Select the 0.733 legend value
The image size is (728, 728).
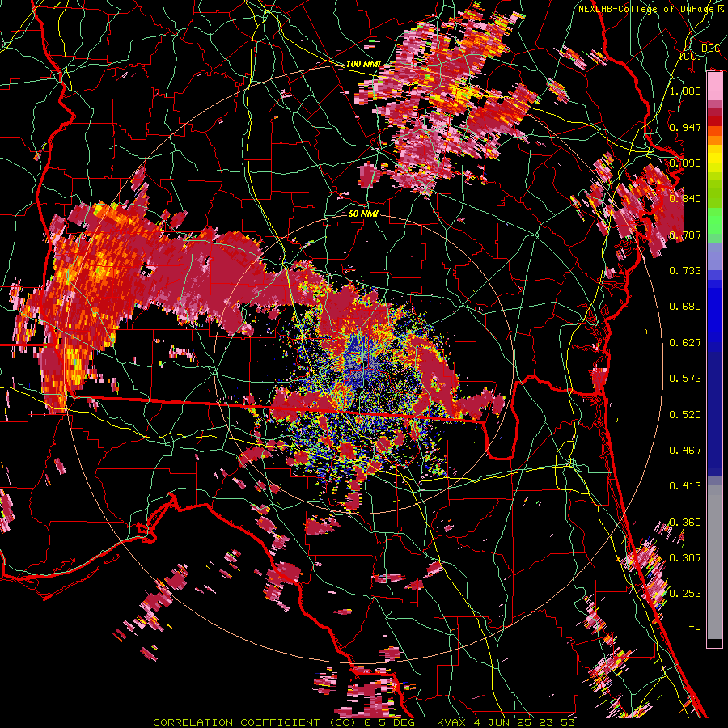point(685,270)
